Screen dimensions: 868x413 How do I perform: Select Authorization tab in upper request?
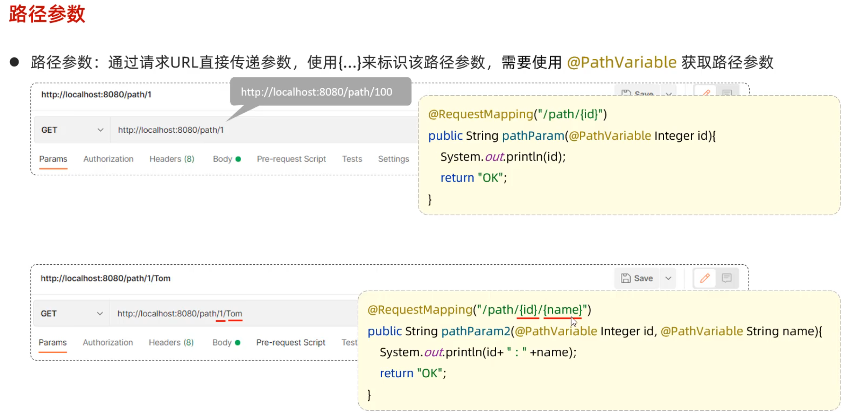[x=108, y=159]
